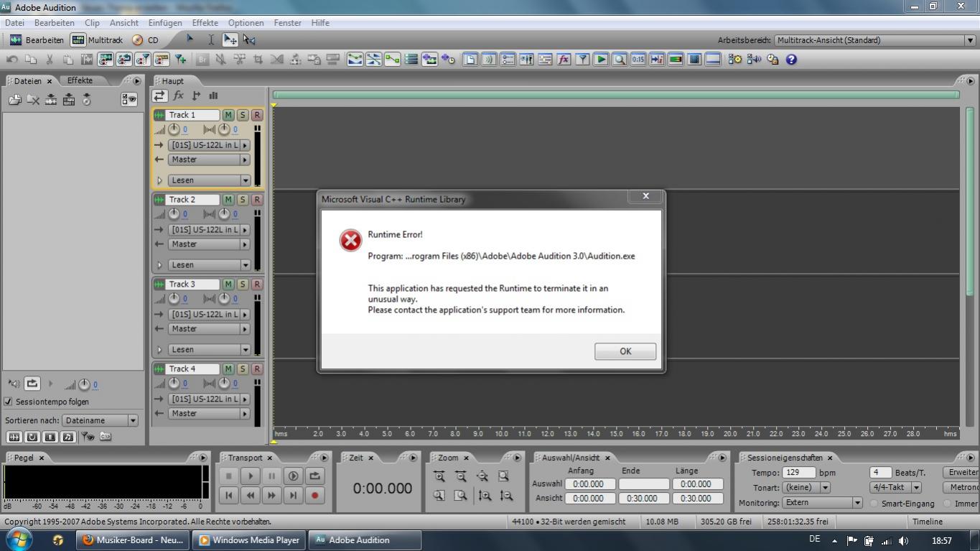
Task: Toggle the Dateien panel display options icon
Action: click(129, 100)
